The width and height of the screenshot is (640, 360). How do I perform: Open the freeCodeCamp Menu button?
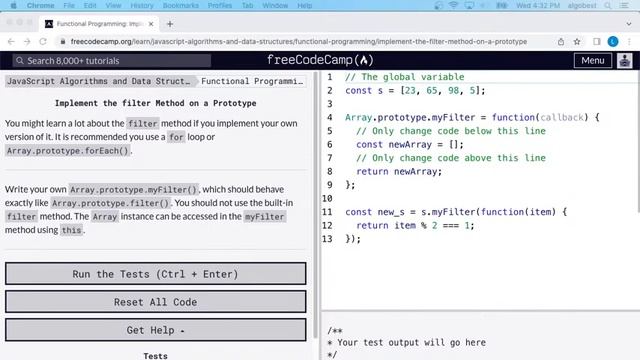click(x=593, y=60)
